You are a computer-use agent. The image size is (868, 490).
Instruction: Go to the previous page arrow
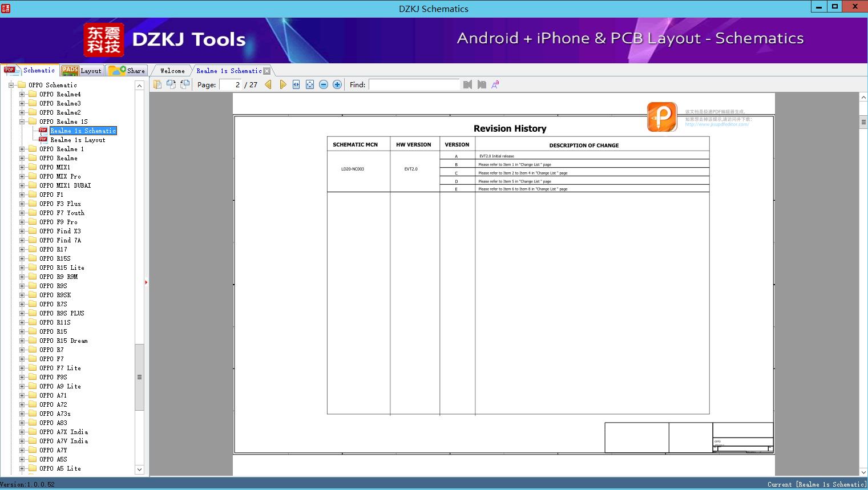268,84
